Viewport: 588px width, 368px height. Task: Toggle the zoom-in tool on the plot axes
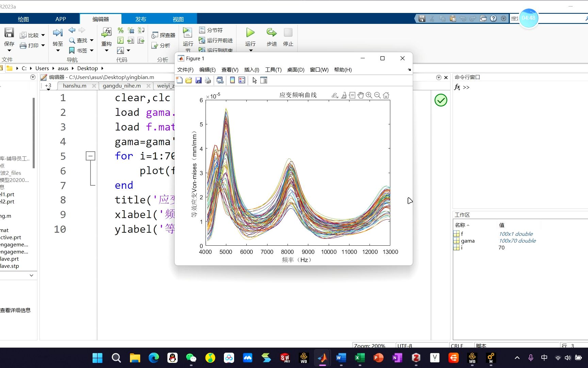point(369,95)
